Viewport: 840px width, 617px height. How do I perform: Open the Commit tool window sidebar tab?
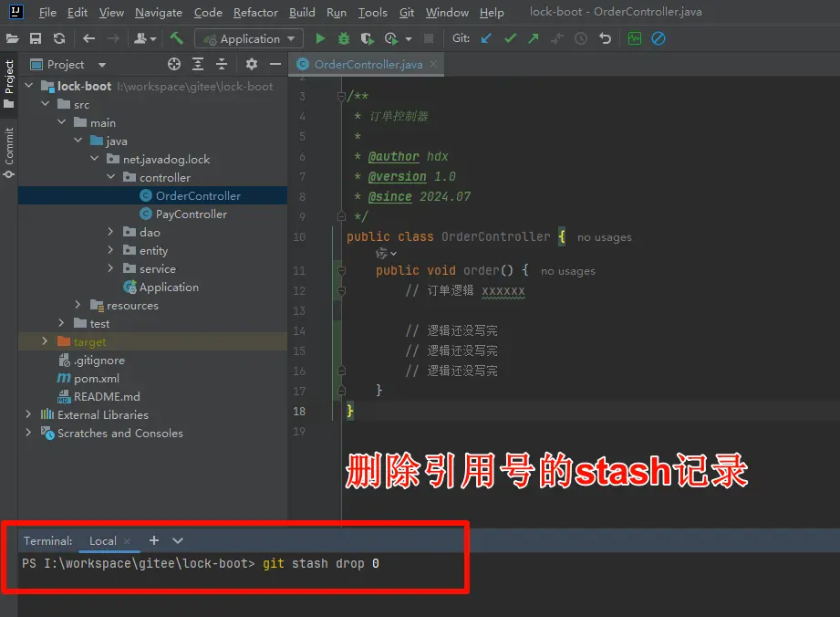(x=9, y=152)
